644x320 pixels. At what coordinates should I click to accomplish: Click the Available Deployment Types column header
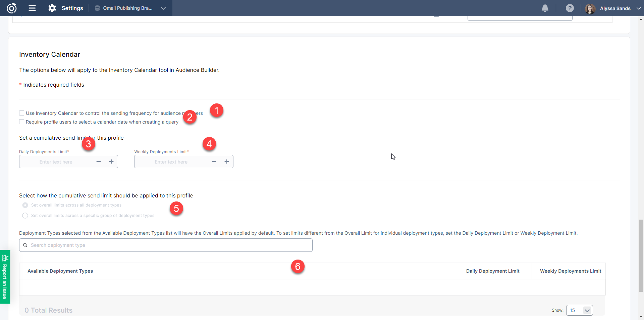(60, 271)
